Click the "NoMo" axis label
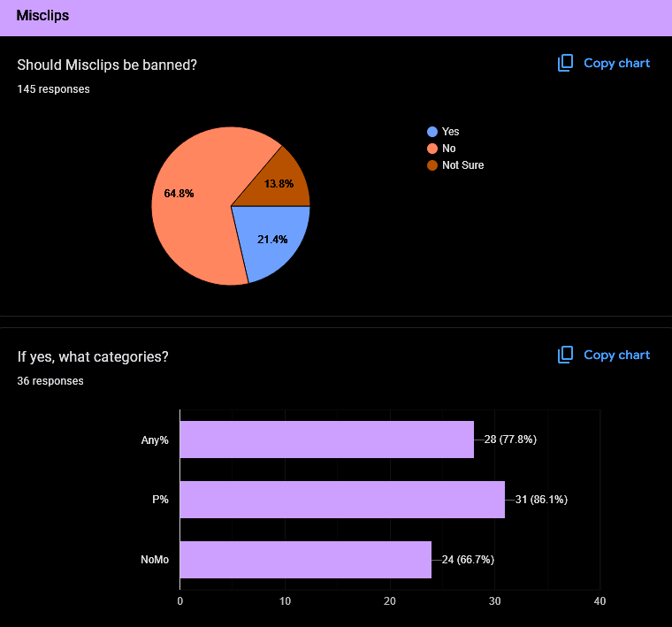672x627 pixels. click(155, 560)
